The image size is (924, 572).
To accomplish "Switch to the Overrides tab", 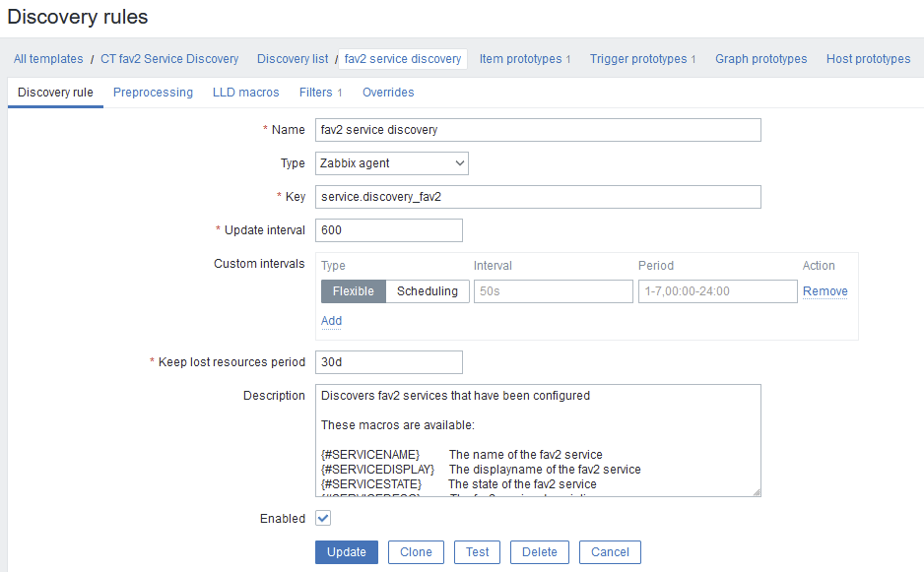I will pyautogui.click(x=388, y=93).
